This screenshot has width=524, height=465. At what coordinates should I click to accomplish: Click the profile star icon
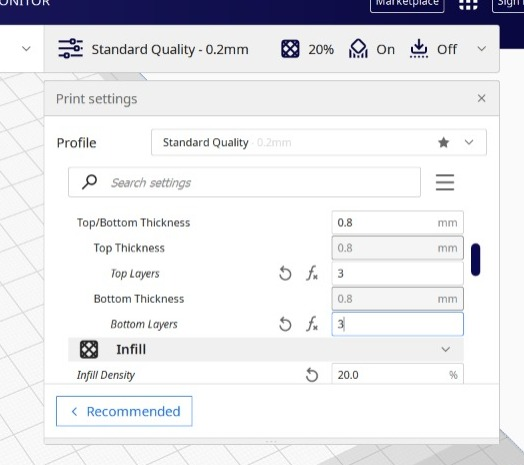pyautogui.click(x=443, y=142)
